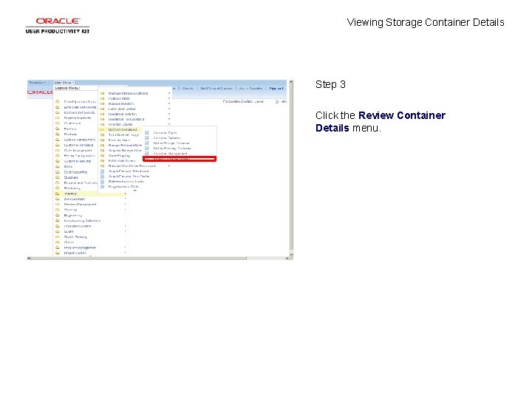Select Define Storage Container menu item

click(x=171, y=143)
